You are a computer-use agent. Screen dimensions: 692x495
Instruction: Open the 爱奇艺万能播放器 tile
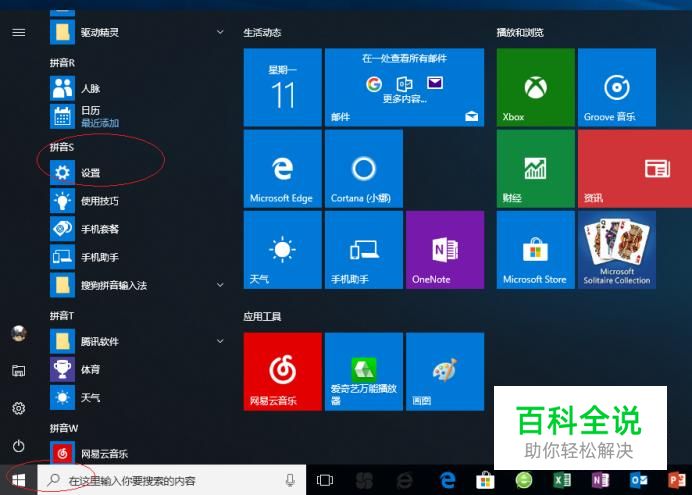point(364,371)
